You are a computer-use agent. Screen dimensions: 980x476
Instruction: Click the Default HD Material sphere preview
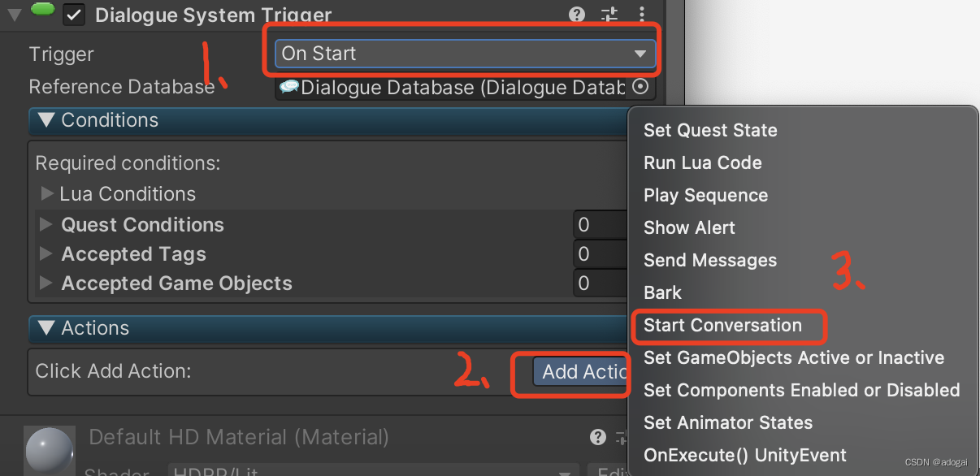coord(49,448)
